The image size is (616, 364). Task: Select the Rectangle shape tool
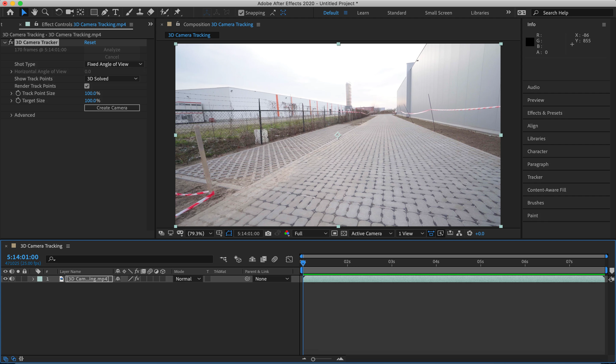[94, 12]
